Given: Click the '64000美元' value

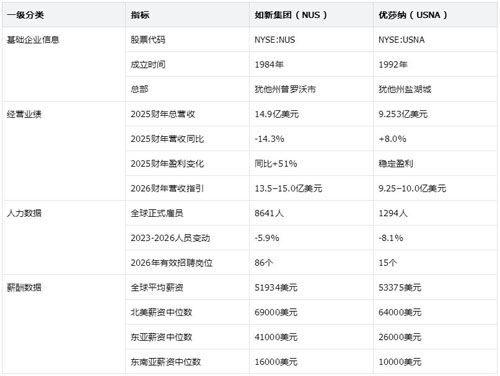Looking at the screenshot, I should pyautogui.click(x=400, y=312).
